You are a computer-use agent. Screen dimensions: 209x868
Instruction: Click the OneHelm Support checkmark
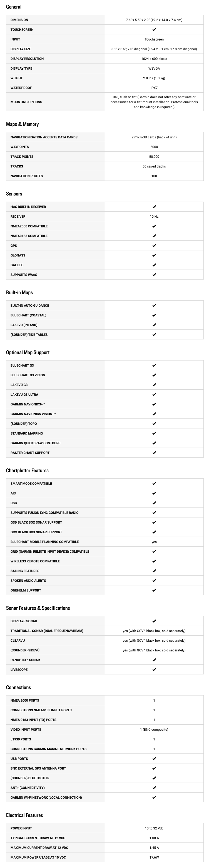point(154,590)
